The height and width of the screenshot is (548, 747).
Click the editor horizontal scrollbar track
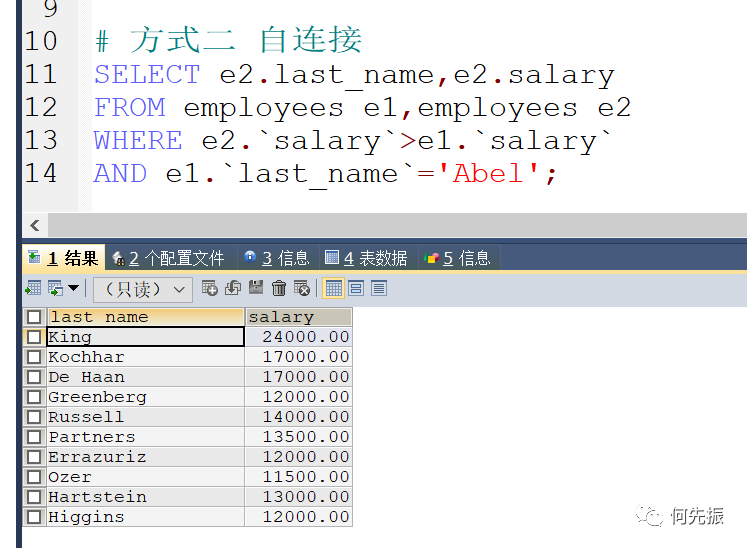pyautogui.click(x=397, y=225)
